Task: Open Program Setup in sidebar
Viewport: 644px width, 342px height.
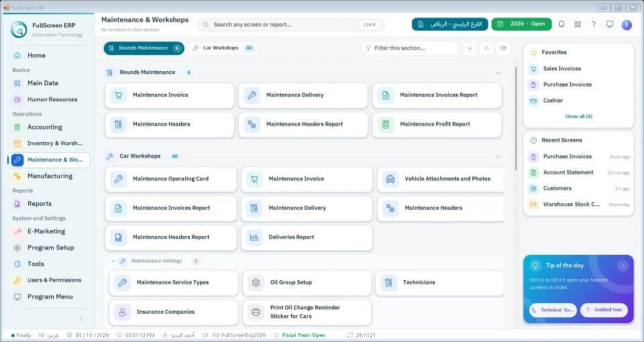Action: (x=48, y=247)
